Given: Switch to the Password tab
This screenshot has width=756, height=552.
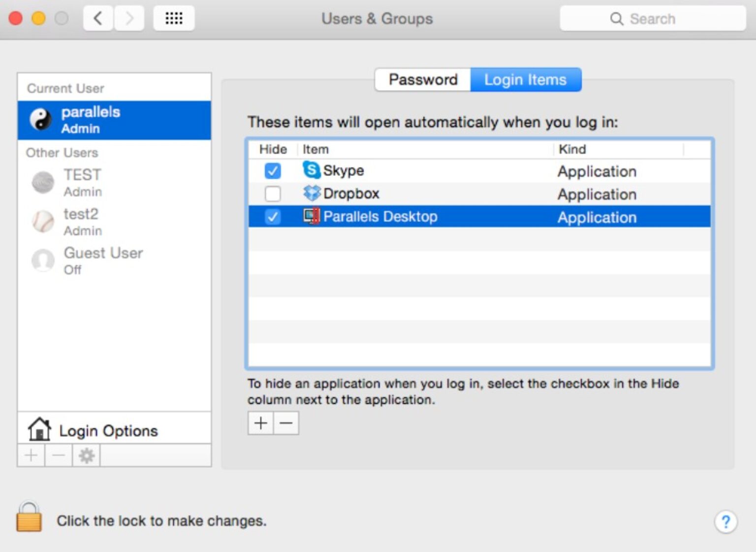Looking at the screenshot, I should 422,79.
